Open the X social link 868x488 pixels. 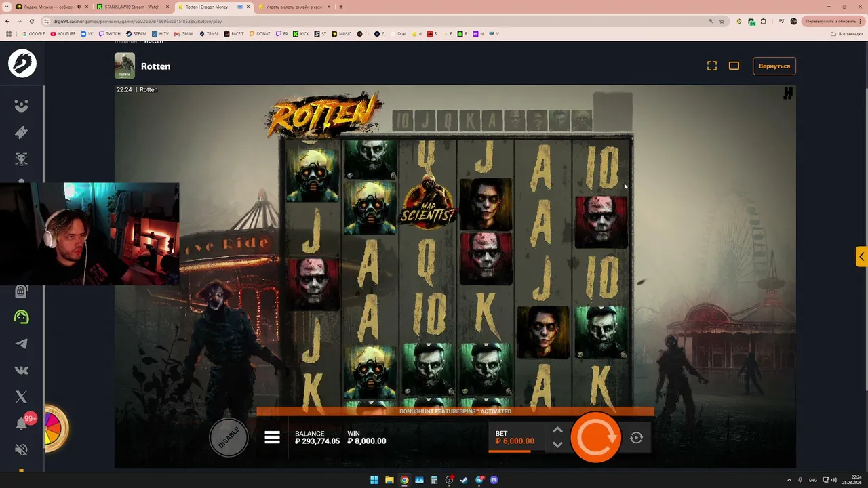(22, 396)
